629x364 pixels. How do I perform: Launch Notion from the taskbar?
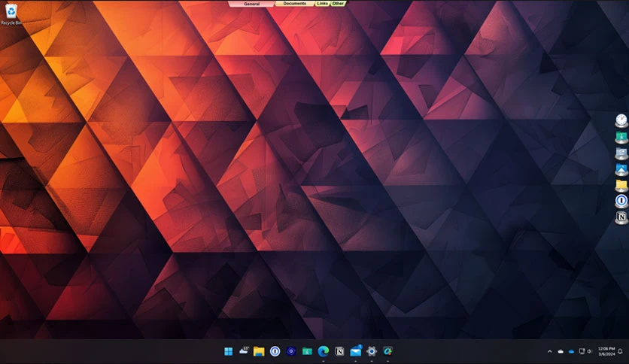(339, 351)
